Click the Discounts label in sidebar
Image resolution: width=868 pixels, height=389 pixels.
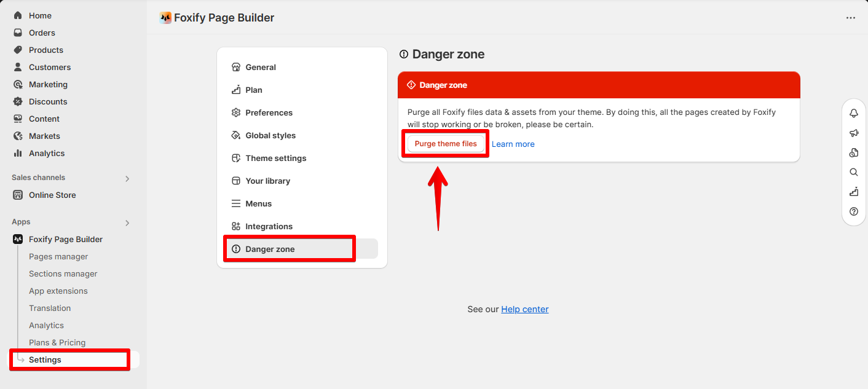pyautogui.click(x=48, y=101)
